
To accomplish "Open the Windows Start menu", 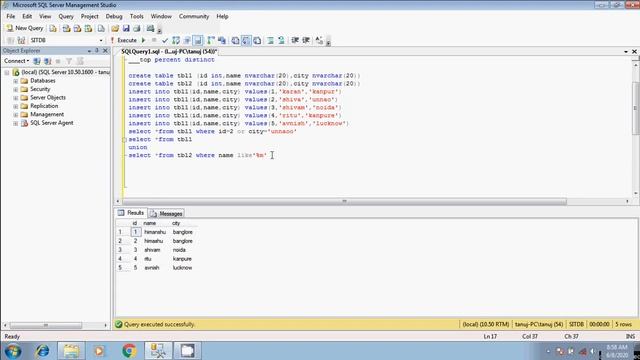I will click(x=13, y=351).
